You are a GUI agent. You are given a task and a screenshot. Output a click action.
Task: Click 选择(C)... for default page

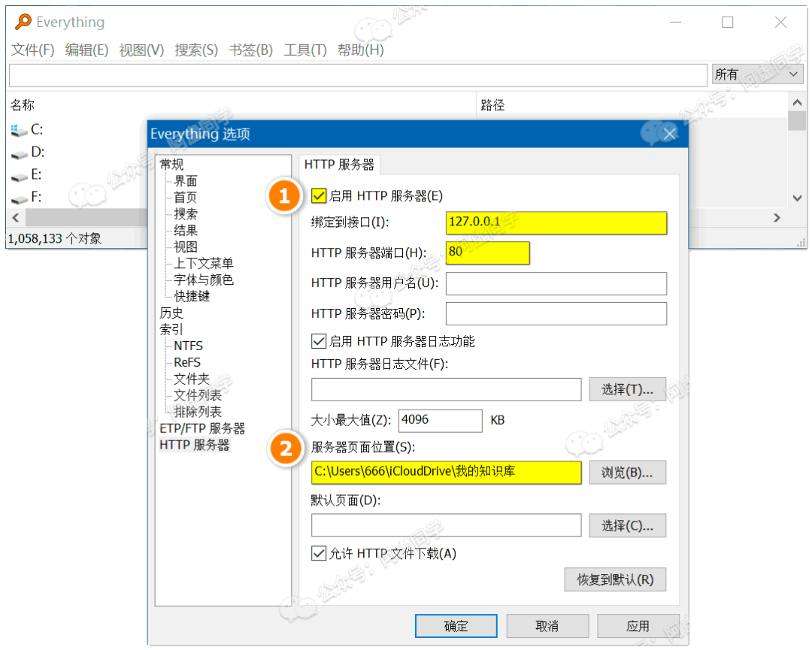(628, 526)
